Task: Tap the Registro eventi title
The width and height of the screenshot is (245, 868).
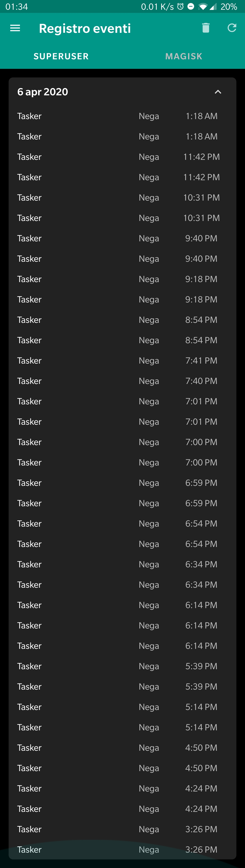Action: [85, 28]
